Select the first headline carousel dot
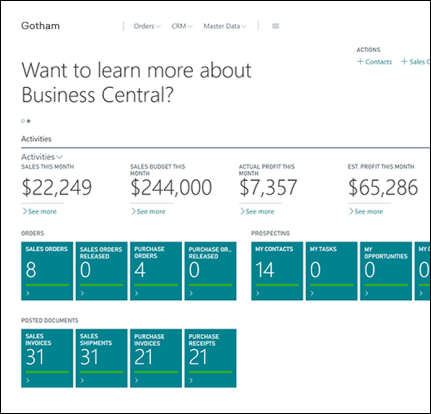This screenshot has height=414, width=431. pyautogui.click(x=23, y=121)
